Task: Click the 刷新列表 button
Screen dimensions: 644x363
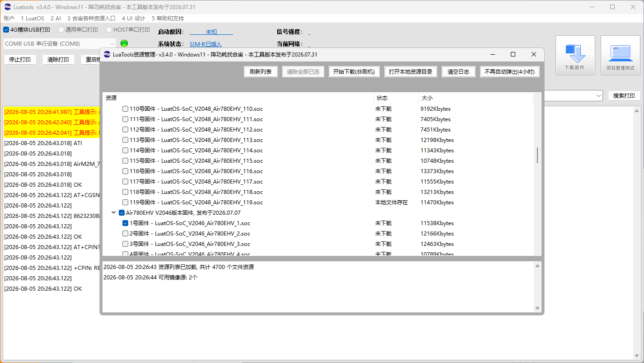Action: click(x=261, y=72)
